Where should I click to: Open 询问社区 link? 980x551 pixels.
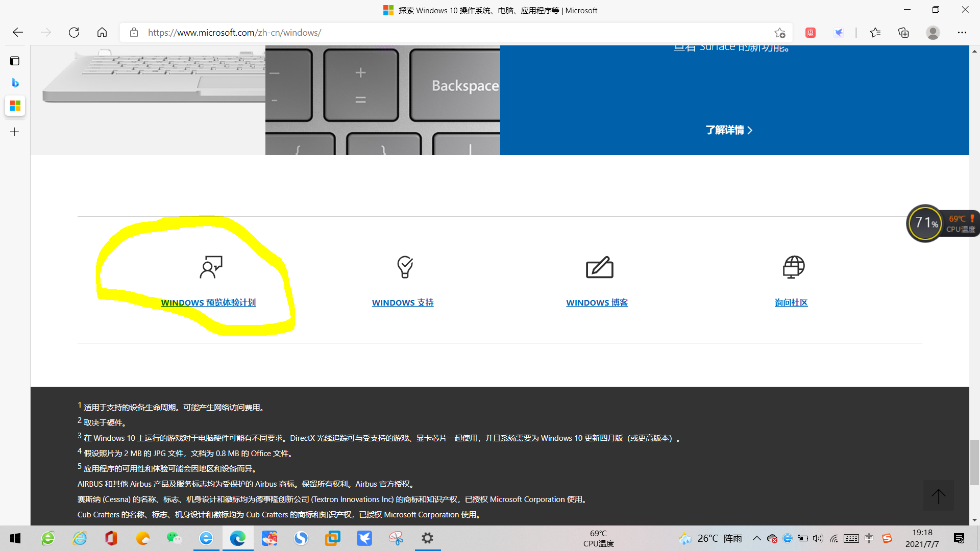791,303
